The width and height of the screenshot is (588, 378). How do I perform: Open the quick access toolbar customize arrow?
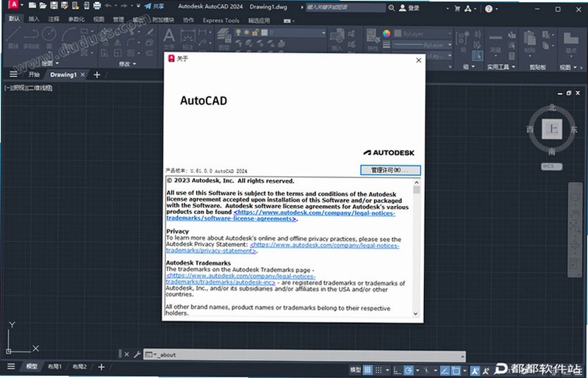click(138, 6)
